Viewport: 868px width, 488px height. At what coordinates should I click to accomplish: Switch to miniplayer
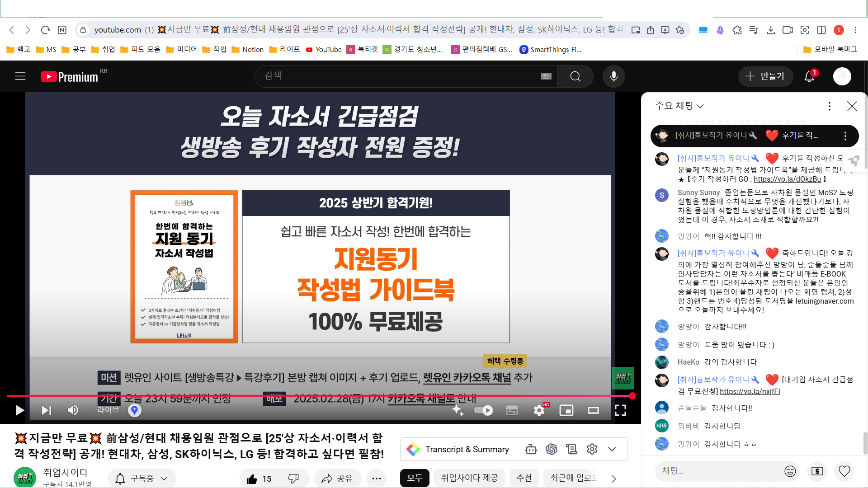(x=566, y=410)
